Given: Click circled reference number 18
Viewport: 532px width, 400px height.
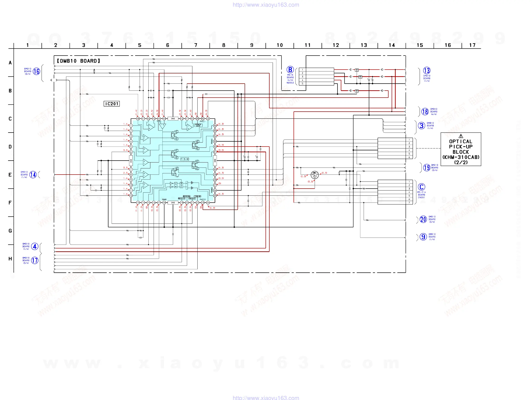Looking at the screenshot, I should coord(425,112).
